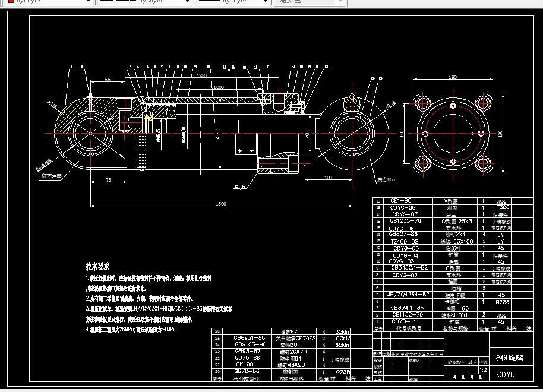
Task: Select the 技术要求 heading text
Action: pyautogui.click(x=98, y=265)
